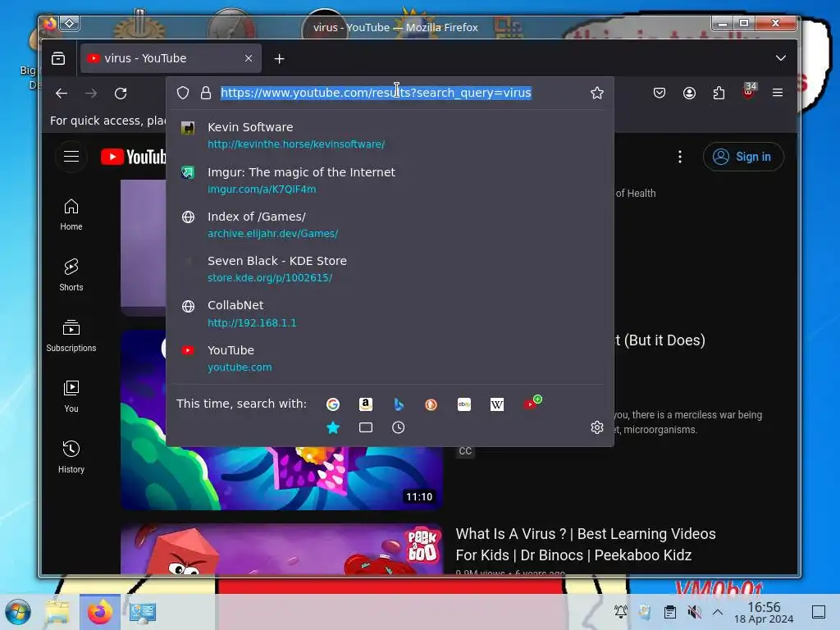This screenshot has width=840, height=630.
Task: Choose Index of /Games/ suggestion
Action: pos(390,225)
